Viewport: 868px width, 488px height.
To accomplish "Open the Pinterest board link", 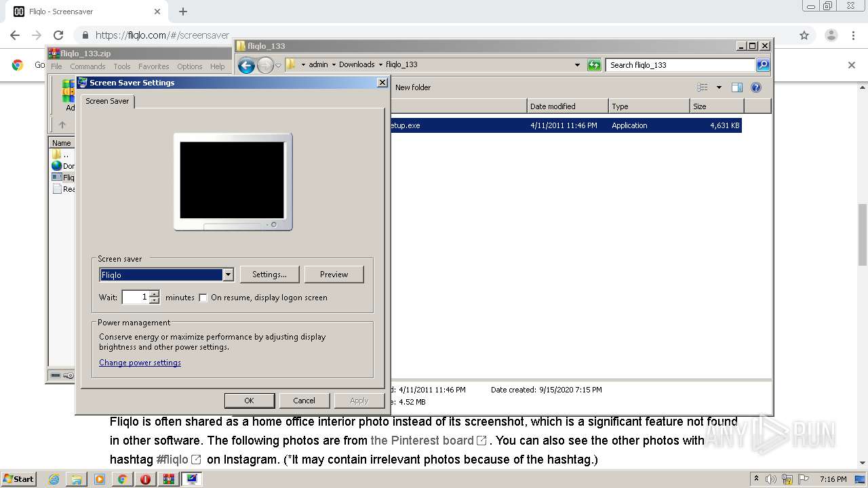I will (x=429, y=441).
